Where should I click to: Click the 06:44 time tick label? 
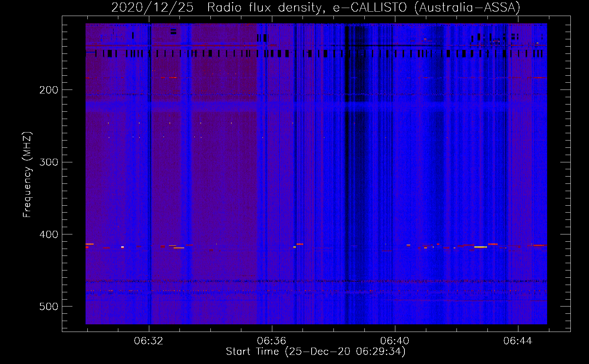pos(518,341)
